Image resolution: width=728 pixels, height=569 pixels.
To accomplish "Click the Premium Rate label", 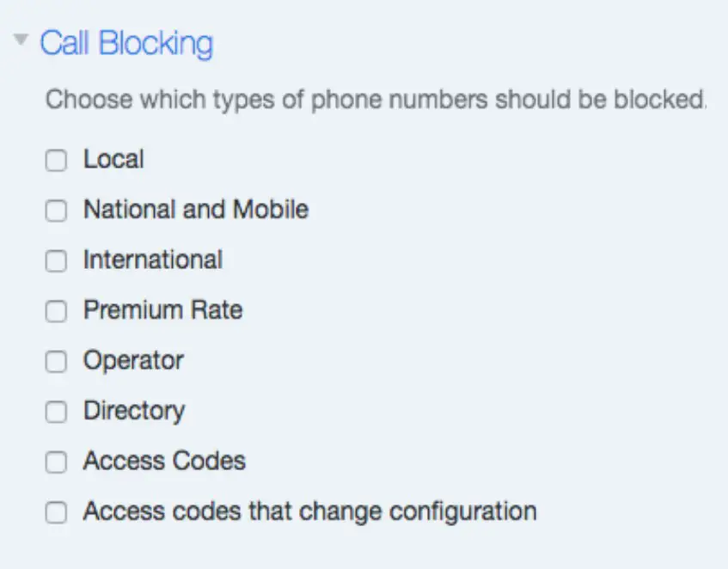I will (162, 310).
